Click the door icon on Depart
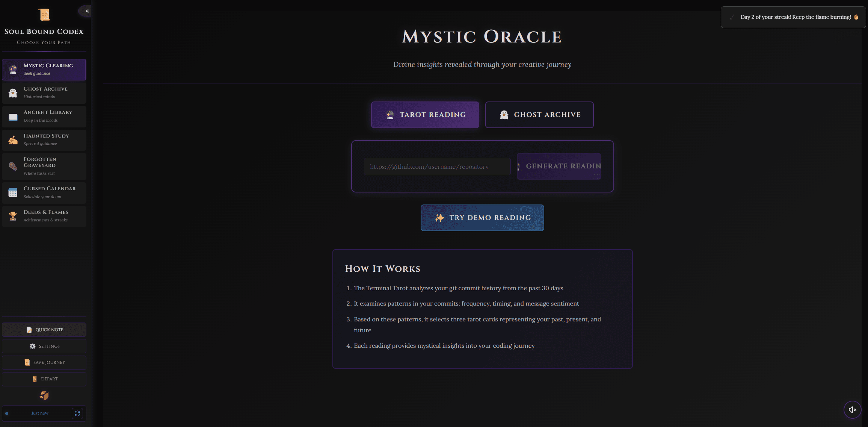 click(35, 379)
